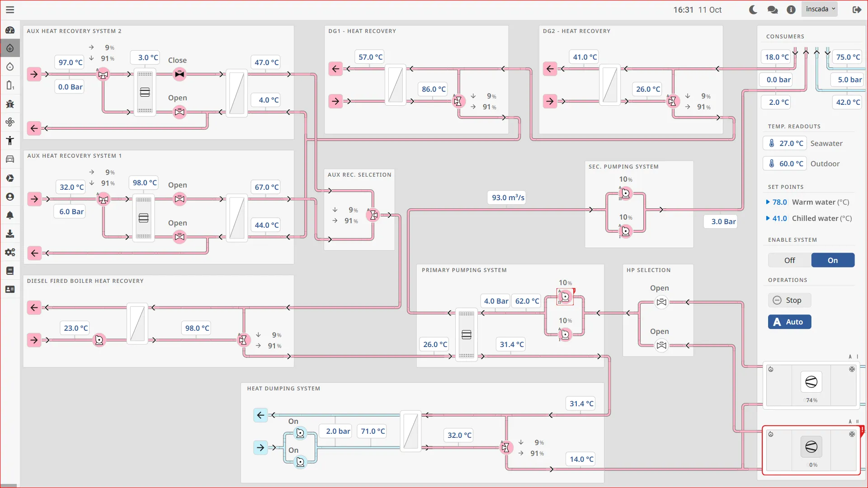Image resolution: width=868 pixels, height=488 pixels.
Task: Open the alarms bug icon in sidebar
Action: coord(10,103)
